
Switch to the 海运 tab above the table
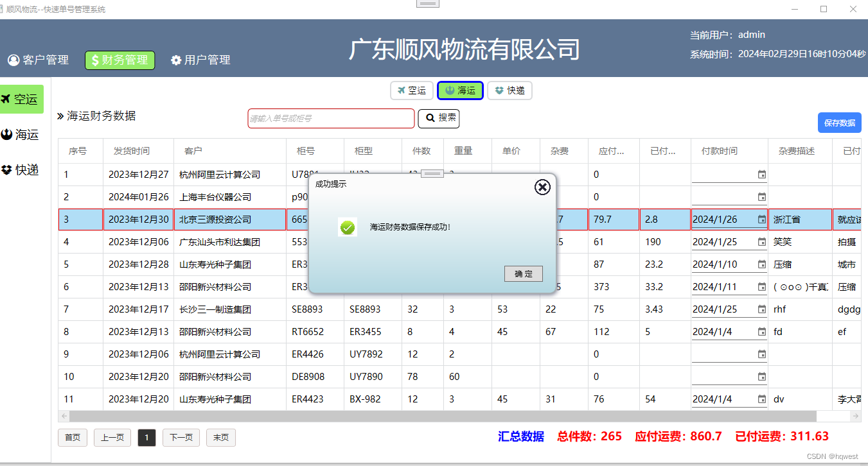point(460,91)
